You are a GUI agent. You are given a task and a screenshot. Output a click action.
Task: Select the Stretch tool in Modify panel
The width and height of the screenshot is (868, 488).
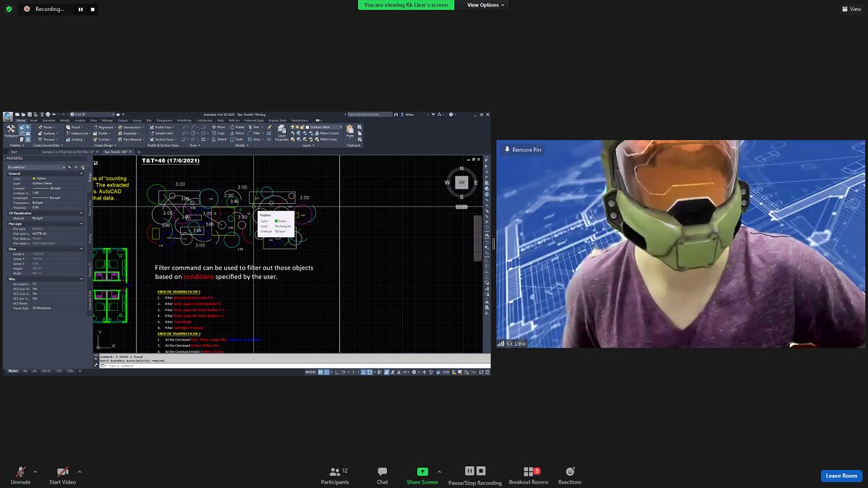[x=218, y=140]
